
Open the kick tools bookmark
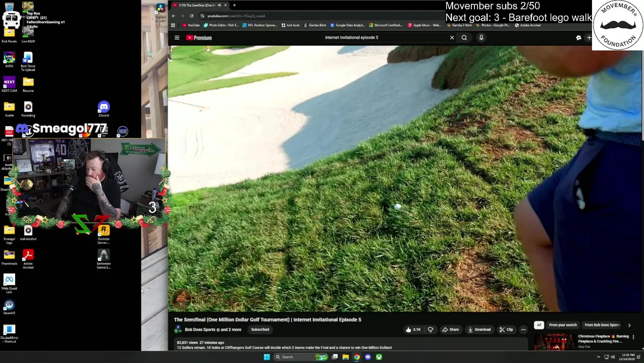(x=291, y=25)
